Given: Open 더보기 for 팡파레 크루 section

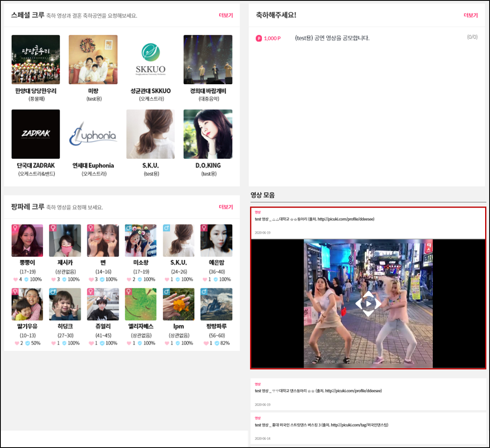Looking at the screenshot, I should click(x=226, y=207).
